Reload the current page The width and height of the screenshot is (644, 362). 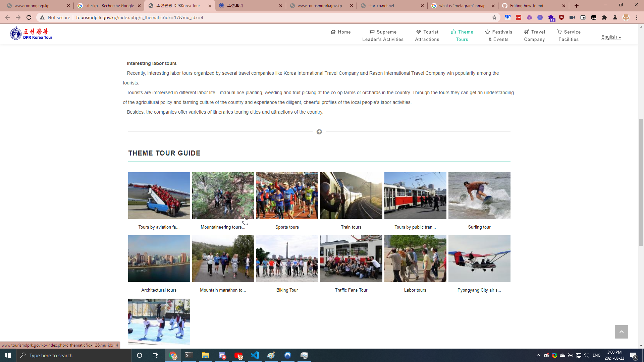tap(29, 17)
